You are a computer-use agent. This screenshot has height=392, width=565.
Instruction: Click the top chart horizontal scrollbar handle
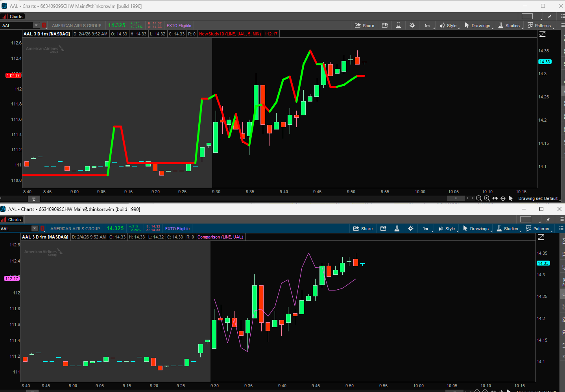[456, 198]
